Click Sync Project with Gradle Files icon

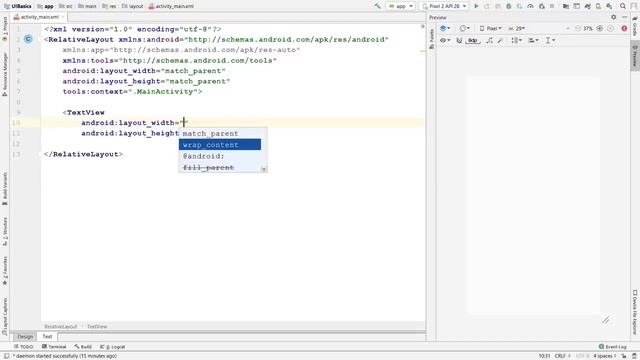[587, 6]
